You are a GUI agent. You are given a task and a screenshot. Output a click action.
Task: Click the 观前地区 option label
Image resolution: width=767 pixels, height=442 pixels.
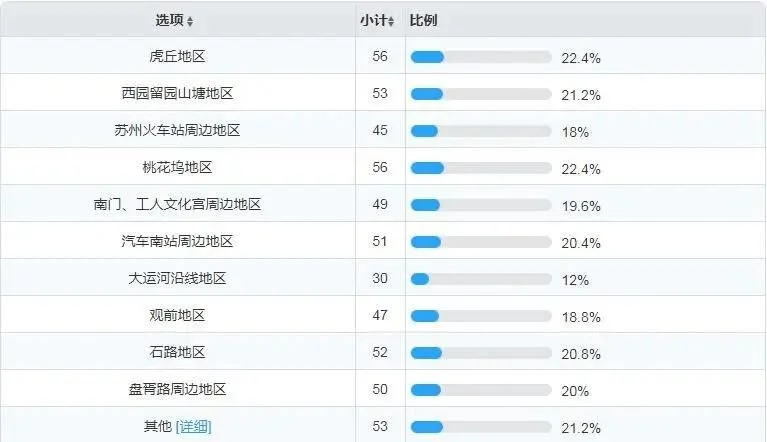click(x=177, y=315)
